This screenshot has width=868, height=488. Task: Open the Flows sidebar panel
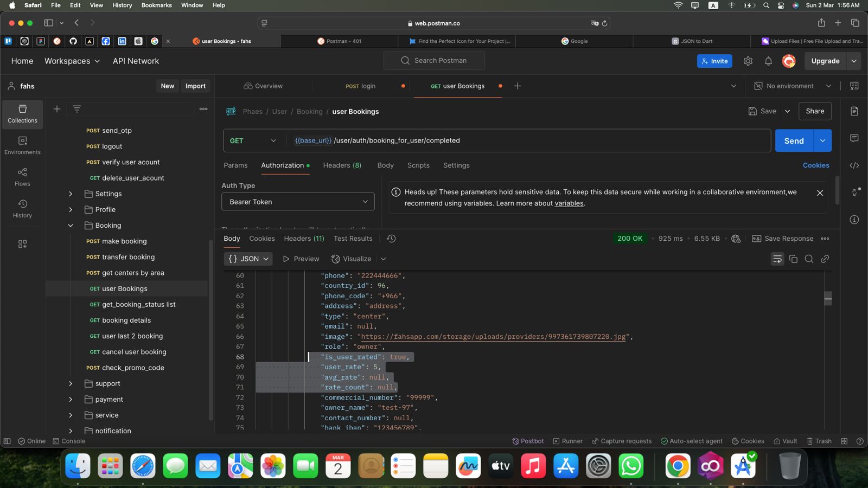[22, 177]
